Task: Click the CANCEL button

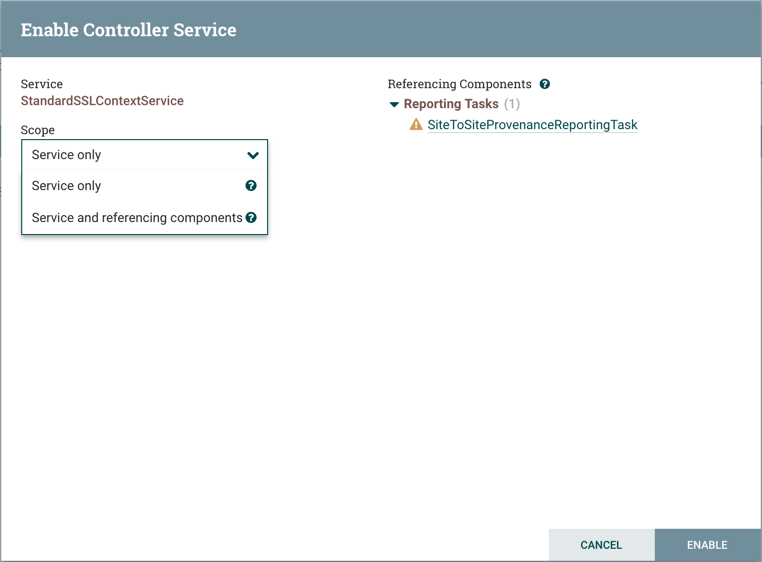Action: 601,545
